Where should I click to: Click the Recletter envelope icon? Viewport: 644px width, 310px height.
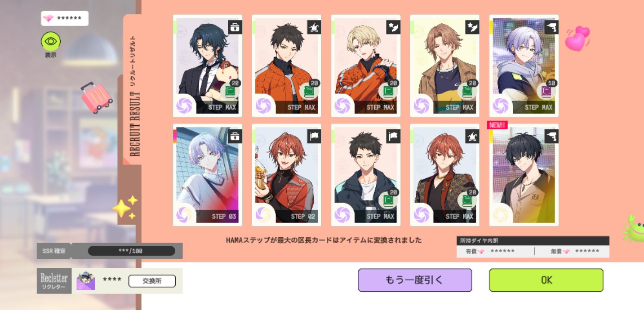[x=86, y=281]
